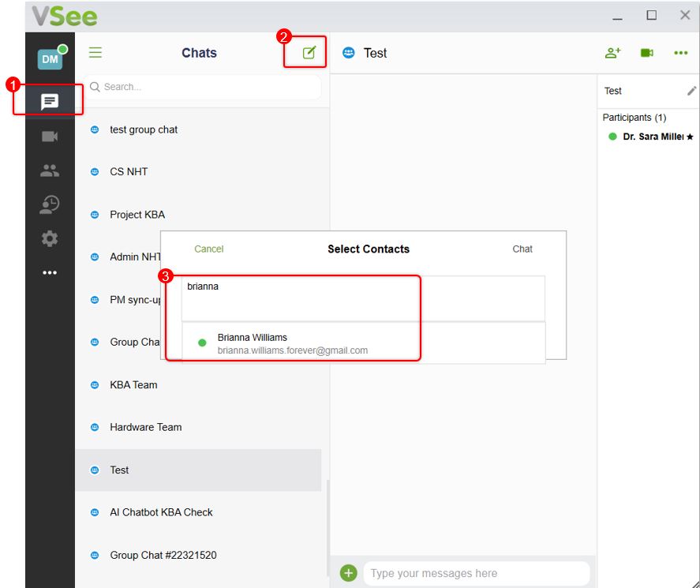Click the new chat compose icon
This screenshot has width=700, height=588.
[309, 53]
